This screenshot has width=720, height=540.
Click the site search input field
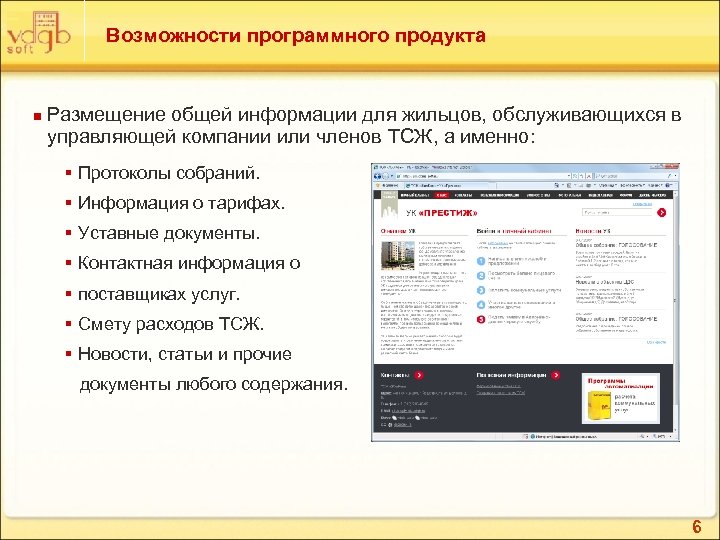tap(617, 212)
